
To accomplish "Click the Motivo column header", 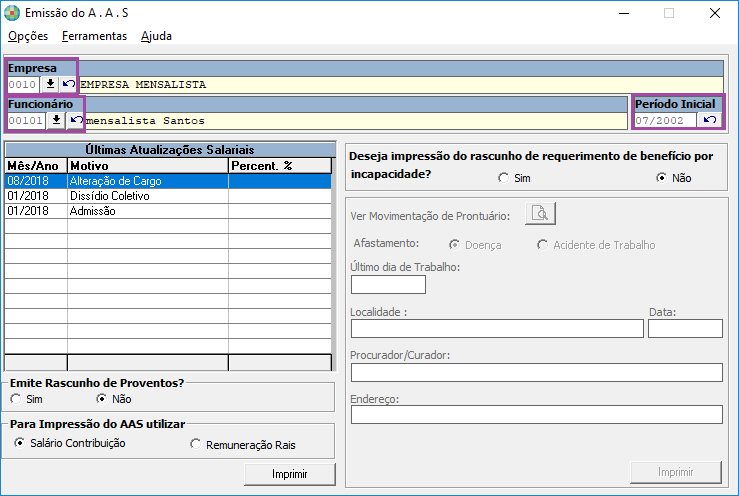I will tap(148, 166).
